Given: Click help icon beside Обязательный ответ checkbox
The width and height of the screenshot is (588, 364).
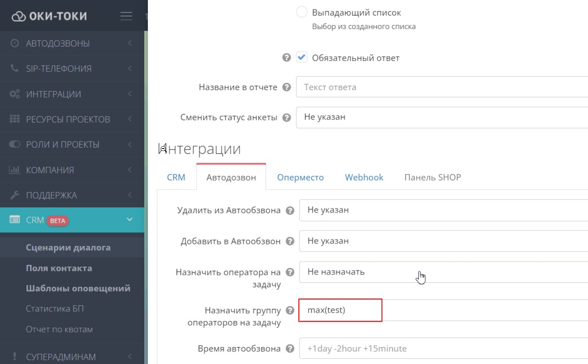Looking at the screenshot, I should click(286, 58).
